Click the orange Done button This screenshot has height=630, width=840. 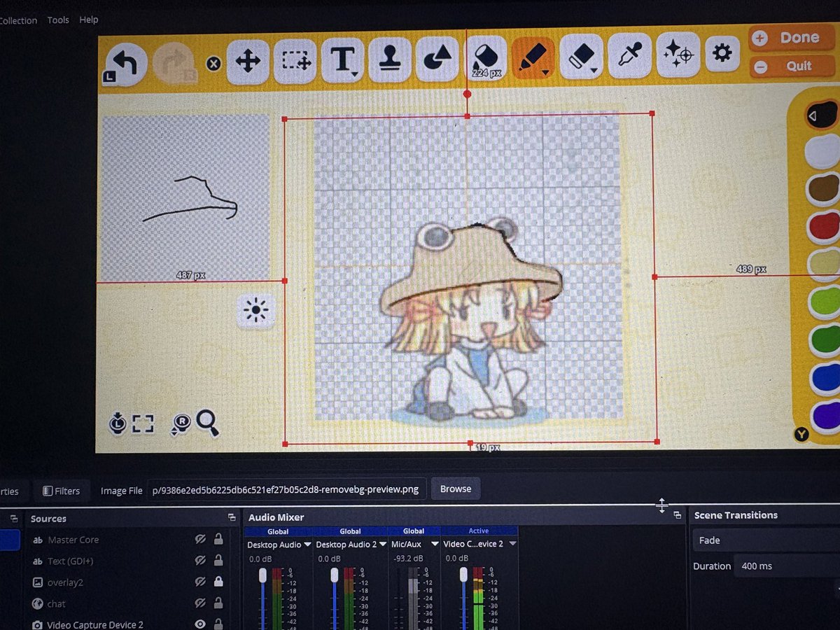point(791,38)
